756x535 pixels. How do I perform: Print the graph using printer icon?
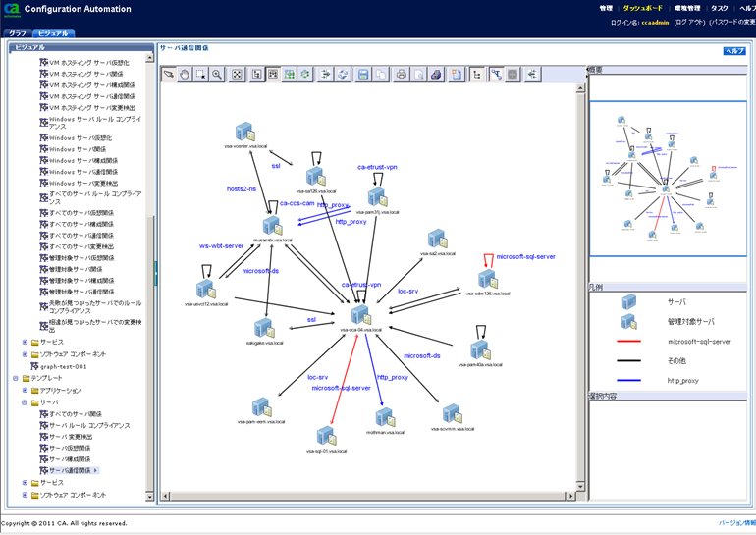tap(402, 75)
